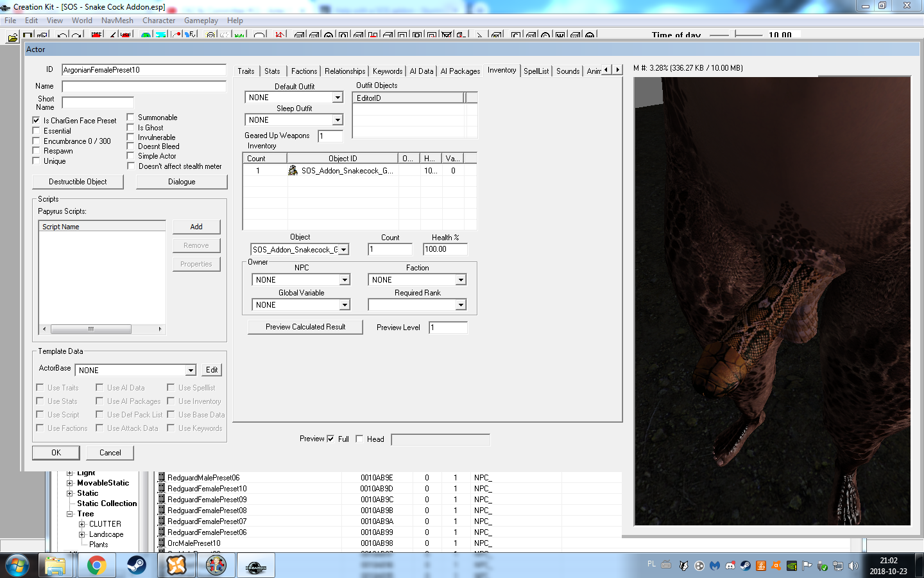This screenshot has height=578, width=924.
Task: Switch to the Traits tab
Action: pos(246,71)
